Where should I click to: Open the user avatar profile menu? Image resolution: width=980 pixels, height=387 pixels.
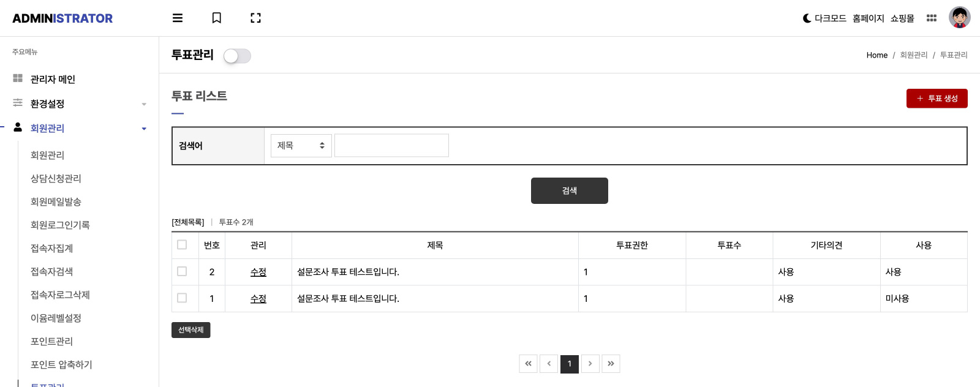[960, 18]
